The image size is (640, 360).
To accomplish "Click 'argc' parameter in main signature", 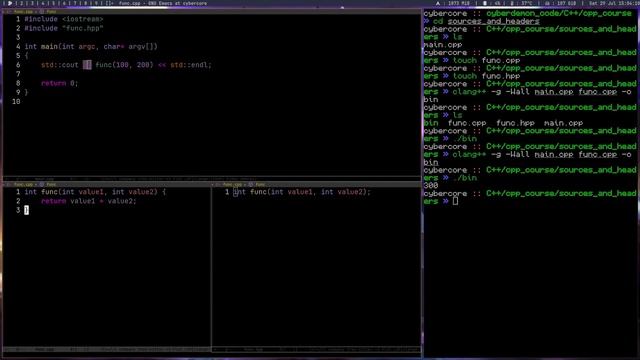I will coord(87,47).
